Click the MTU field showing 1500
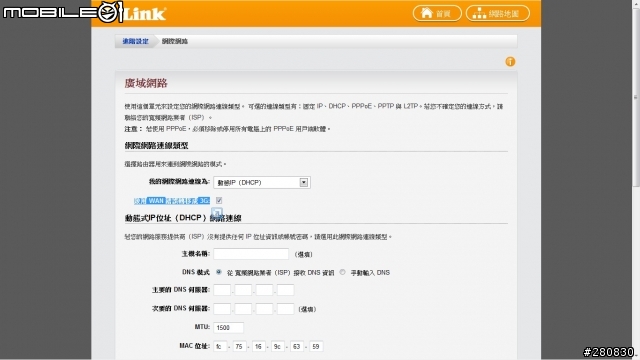640x360 pixels. (x=229, y=327)
